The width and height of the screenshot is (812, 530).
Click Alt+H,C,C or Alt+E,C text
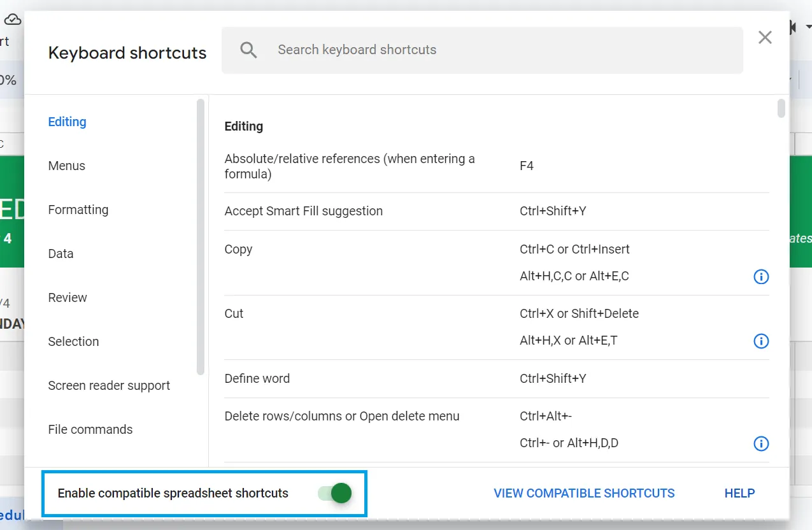[574, 276]
